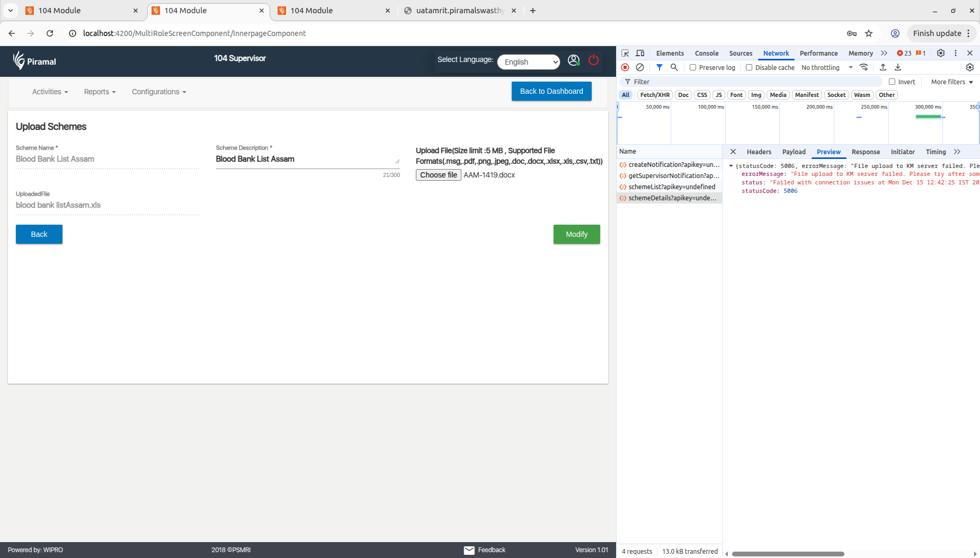Click the clear network log icon
This screenshot has width=980, height=558.
point(640,67)
